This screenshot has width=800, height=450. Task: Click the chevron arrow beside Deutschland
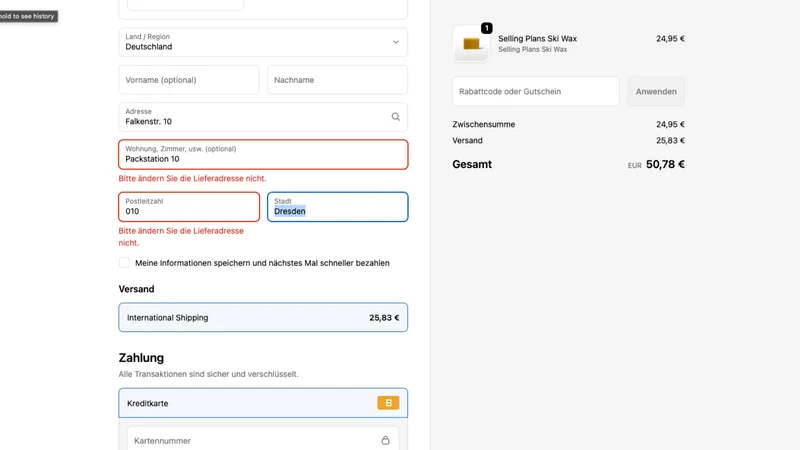395,42
